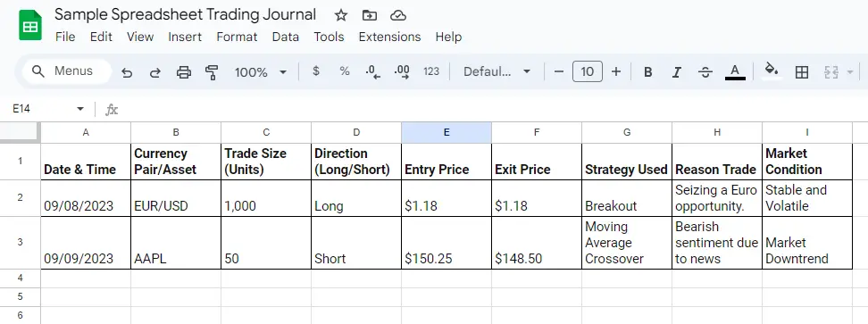Expand the merge cells dropdown arrow
The width and height of the screenshot is (868, 324).
(x=850, y=72)
